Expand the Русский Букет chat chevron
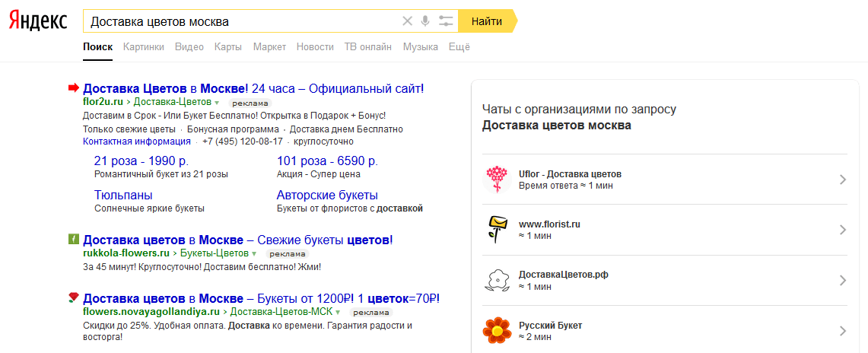The image size is (868, 353). click(843, 331)
